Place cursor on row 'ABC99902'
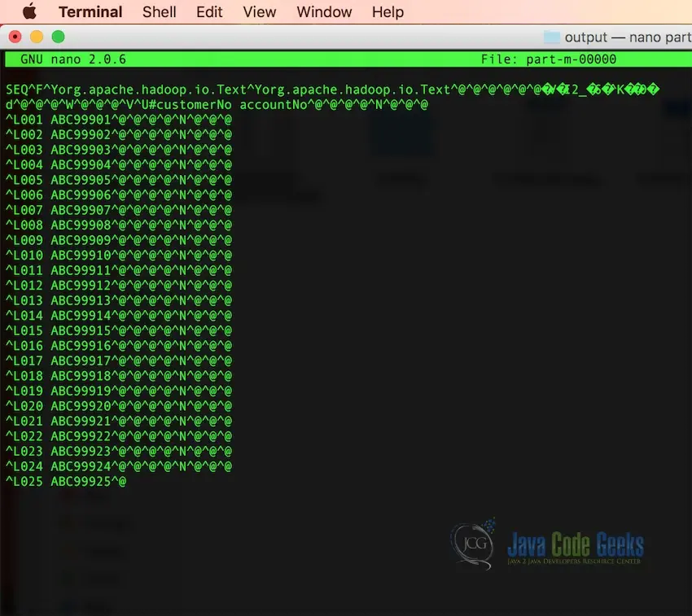Image resolution: width=692 pixels, height=616 pixels. point(118,134)
